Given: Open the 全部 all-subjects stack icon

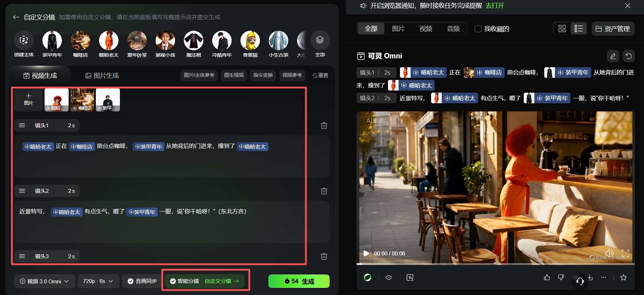Looking at the screenshot, I should click(320, 40).
